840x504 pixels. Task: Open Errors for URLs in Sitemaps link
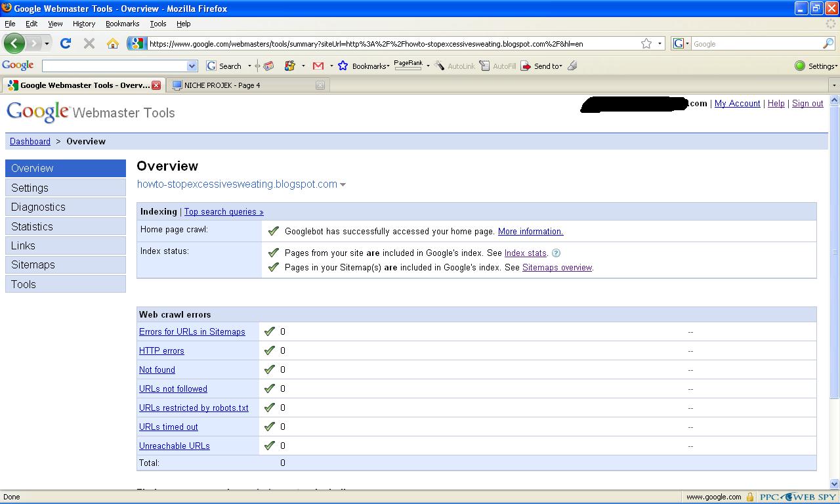click(x=192, y=331)
